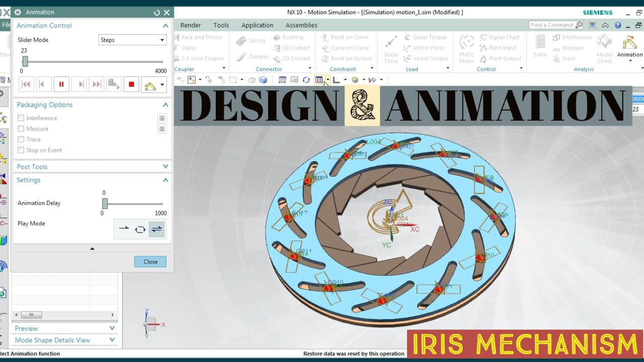
Task: Pause the animation playback
Action: click(61, 84)
